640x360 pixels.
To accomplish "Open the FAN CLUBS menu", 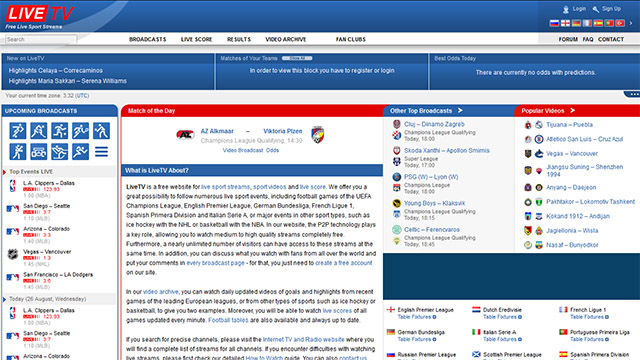I will click(351, 40).
